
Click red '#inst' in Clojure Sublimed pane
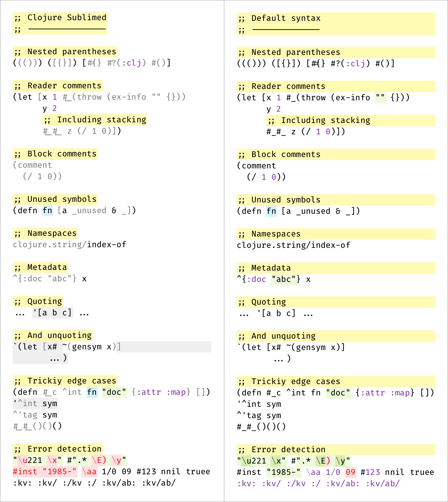coord(25,472)
